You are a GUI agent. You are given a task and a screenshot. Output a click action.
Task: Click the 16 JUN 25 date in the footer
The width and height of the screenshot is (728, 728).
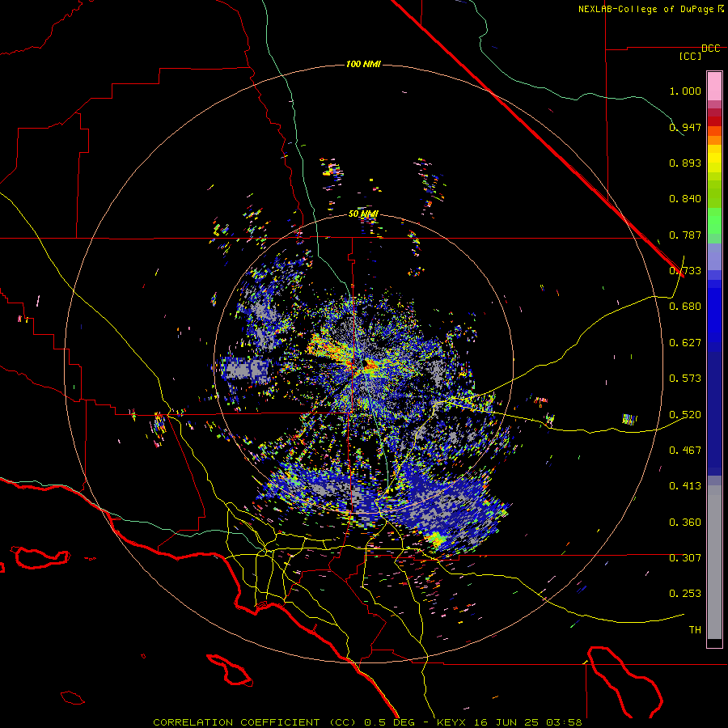pos(507,722)
